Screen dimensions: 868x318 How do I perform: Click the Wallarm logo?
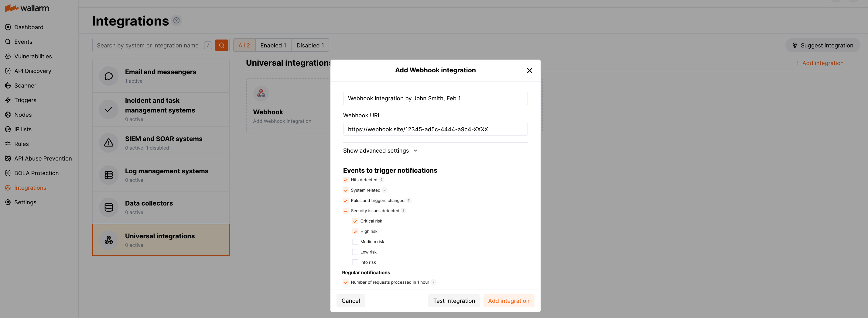27,8
